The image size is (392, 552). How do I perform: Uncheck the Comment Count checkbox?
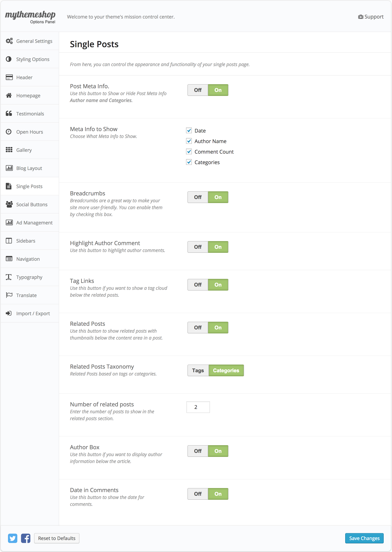189,152
